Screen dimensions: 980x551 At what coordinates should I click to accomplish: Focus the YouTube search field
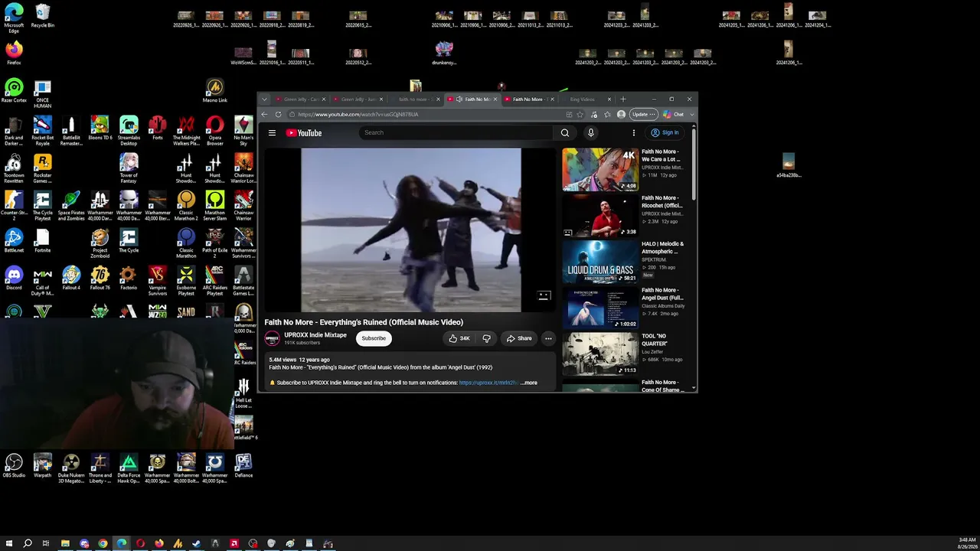point(457,132)
